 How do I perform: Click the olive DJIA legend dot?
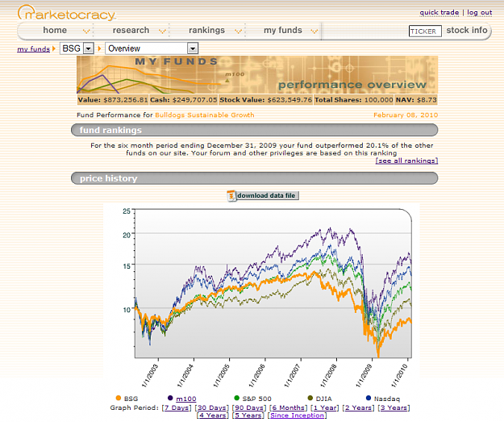pos(310,399)
